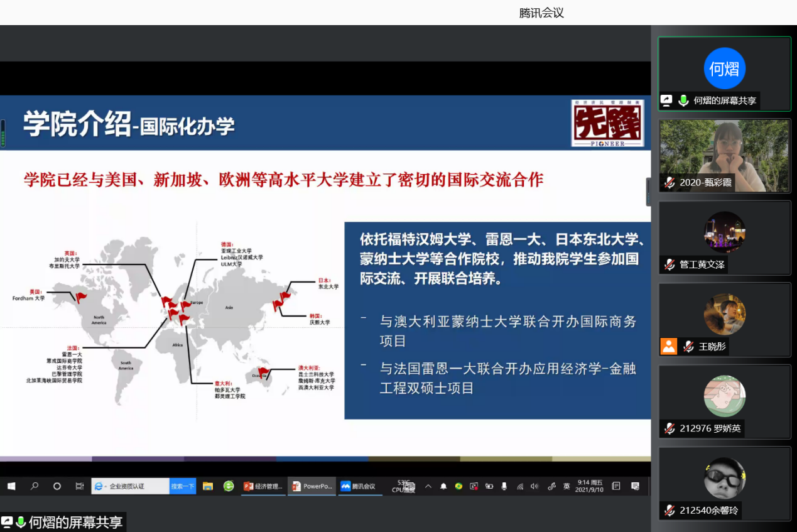Switch to 经济管理 PowerPoint taskbar window
Viewport: 797px width, 532px height.
(x=264, y=486)
